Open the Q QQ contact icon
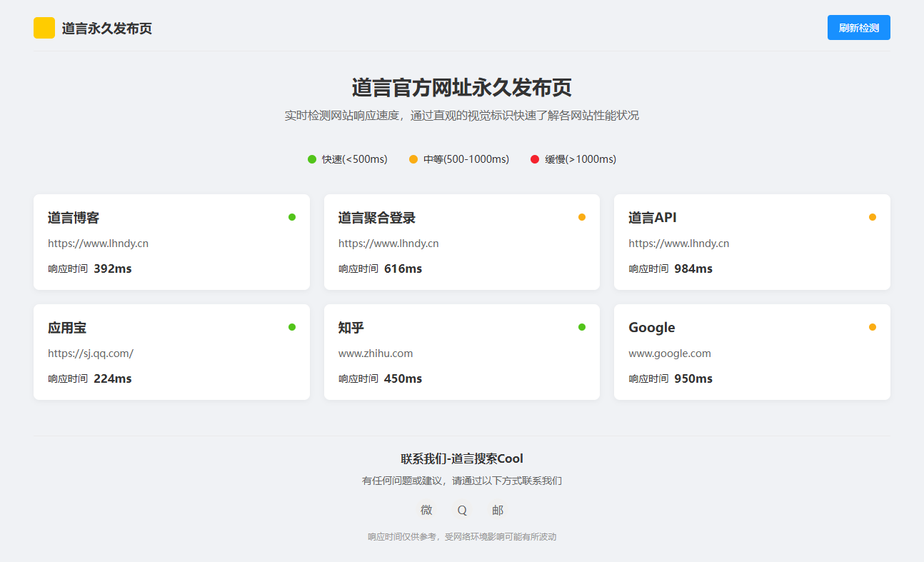 tap(461, 510)
